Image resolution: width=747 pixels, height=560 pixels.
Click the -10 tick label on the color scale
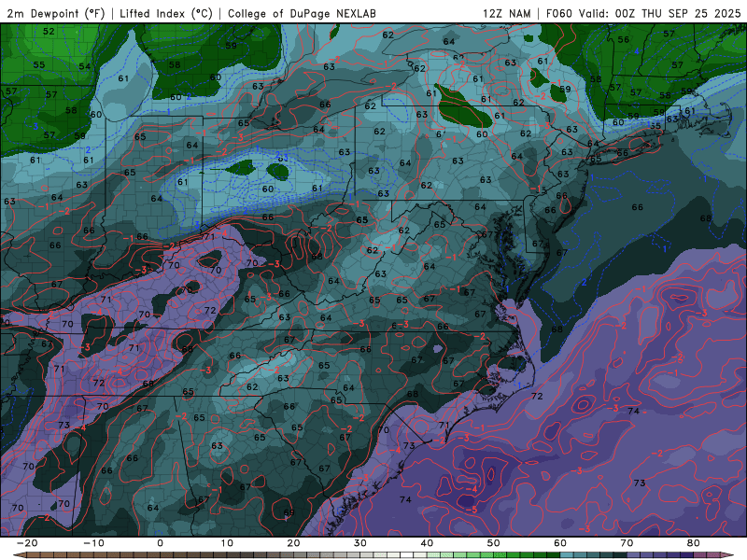tap(93, 543)
